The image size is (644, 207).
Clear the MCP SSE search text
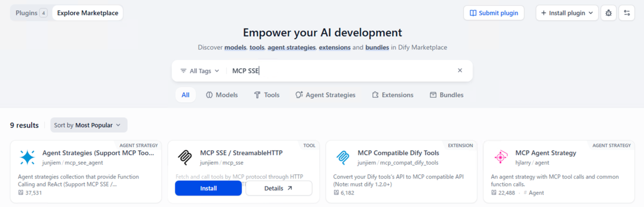[460, 70]
